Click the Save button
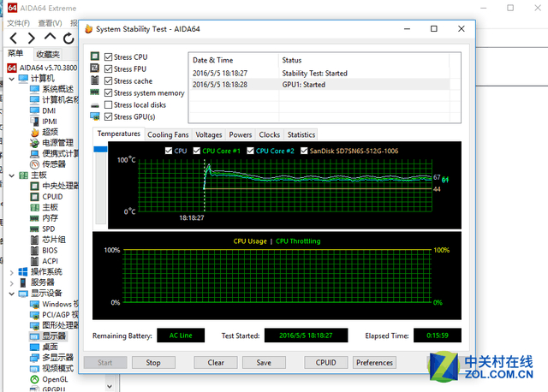Viewport: 548px width, 392px height. click(264, 363)
